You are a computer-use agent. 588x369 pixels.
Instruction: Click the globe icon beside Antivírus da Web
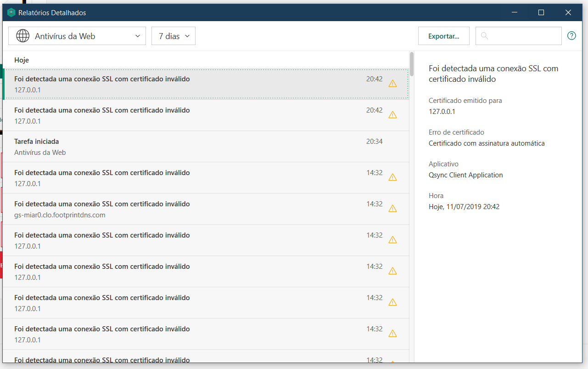(x=22, y=36)
